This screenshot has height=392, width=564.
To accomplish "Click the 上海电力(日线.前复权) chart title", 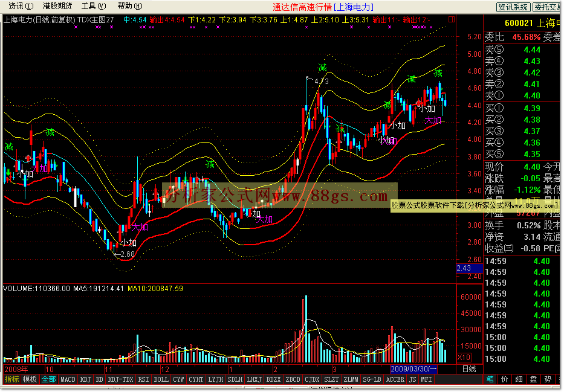I will coord(39,20).
